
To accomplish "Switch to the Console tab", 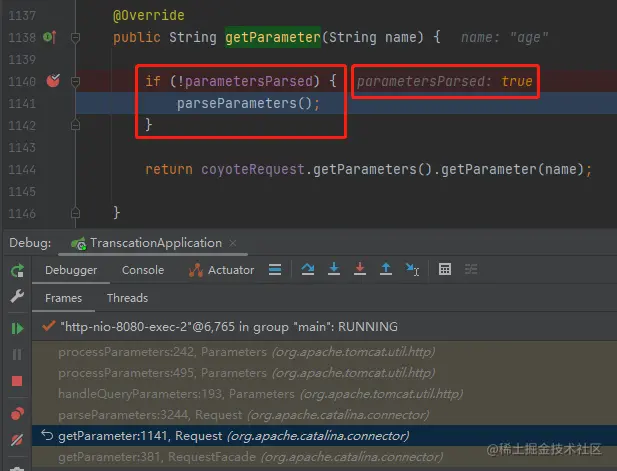I will click(x=143, y=270).
